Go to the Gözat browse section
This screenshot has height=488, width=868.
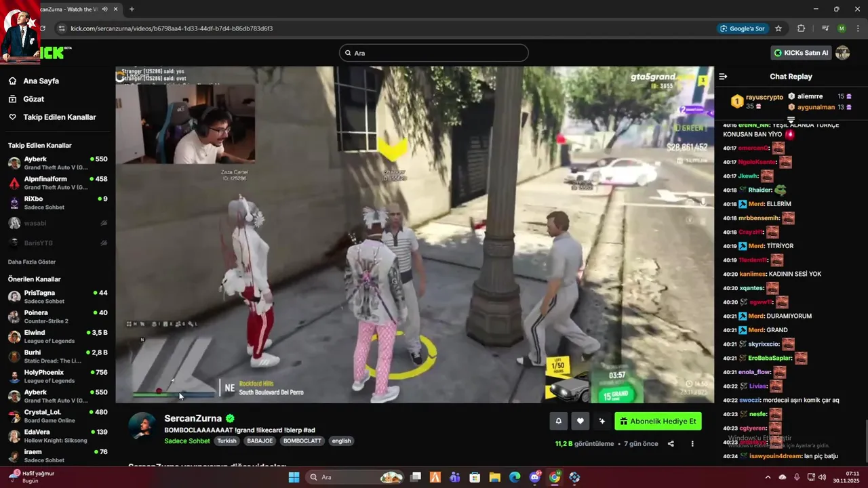(x=33, y=99)
